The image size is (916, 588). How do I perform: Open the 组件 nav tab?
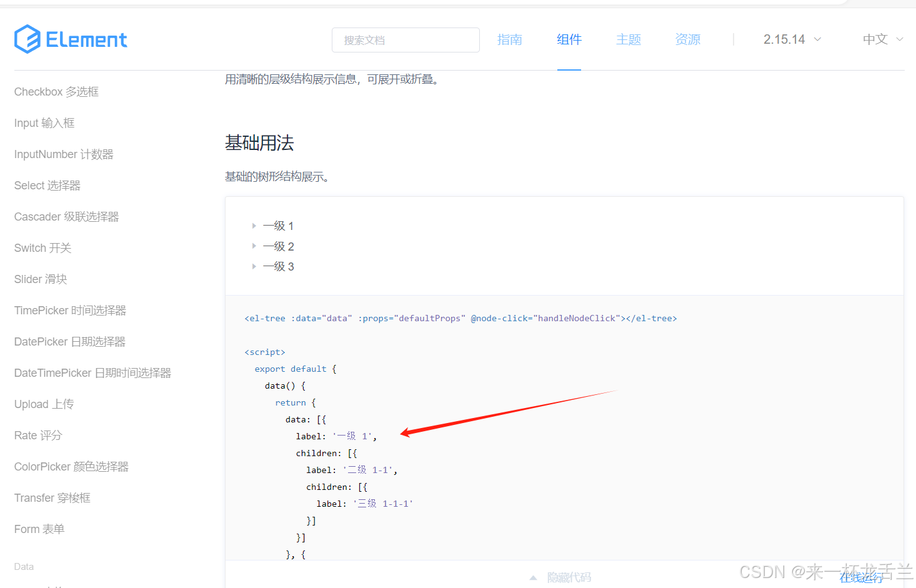569,39
